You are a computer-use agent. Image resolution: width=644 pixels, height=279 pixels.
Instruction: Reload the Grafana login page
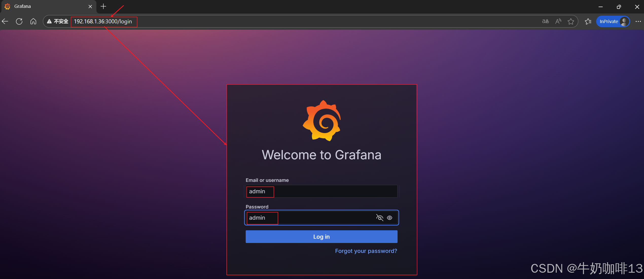point(19,22)
